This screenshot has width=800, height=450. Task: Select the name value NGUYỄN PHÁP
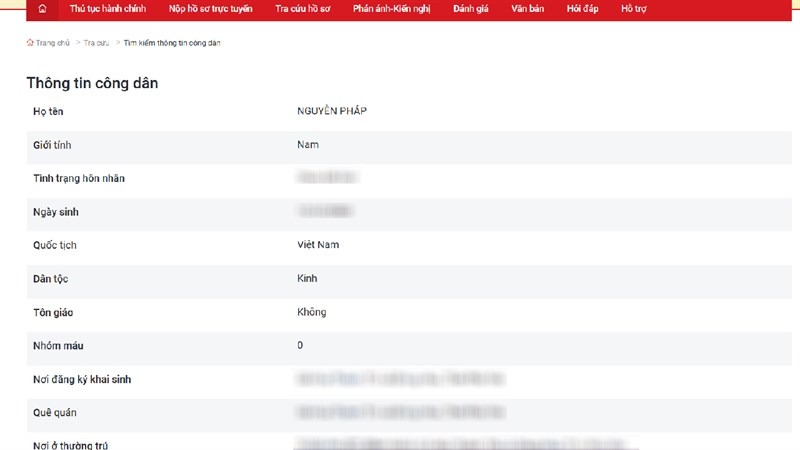point(332,111)
